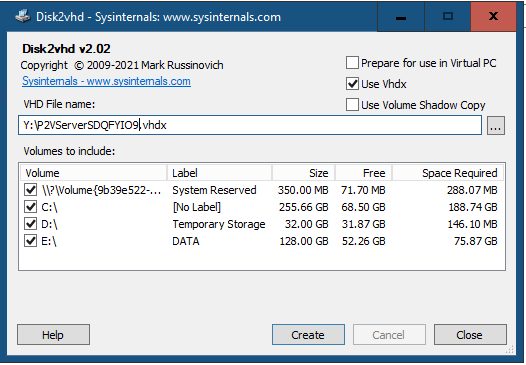Open the Sysinternals website link

[x=106, y=81]
